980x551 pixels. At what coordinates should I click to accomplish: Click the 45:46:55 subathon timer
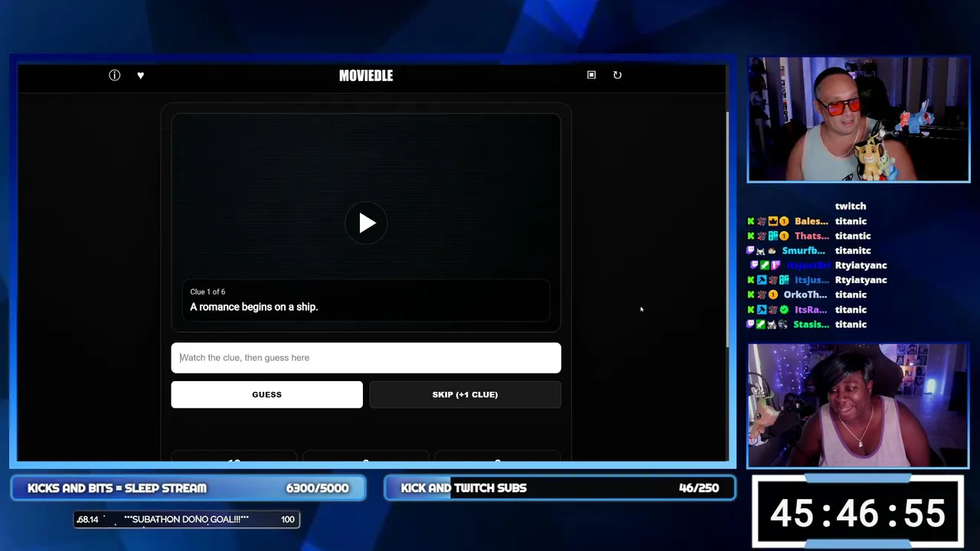tap(857, 513)
